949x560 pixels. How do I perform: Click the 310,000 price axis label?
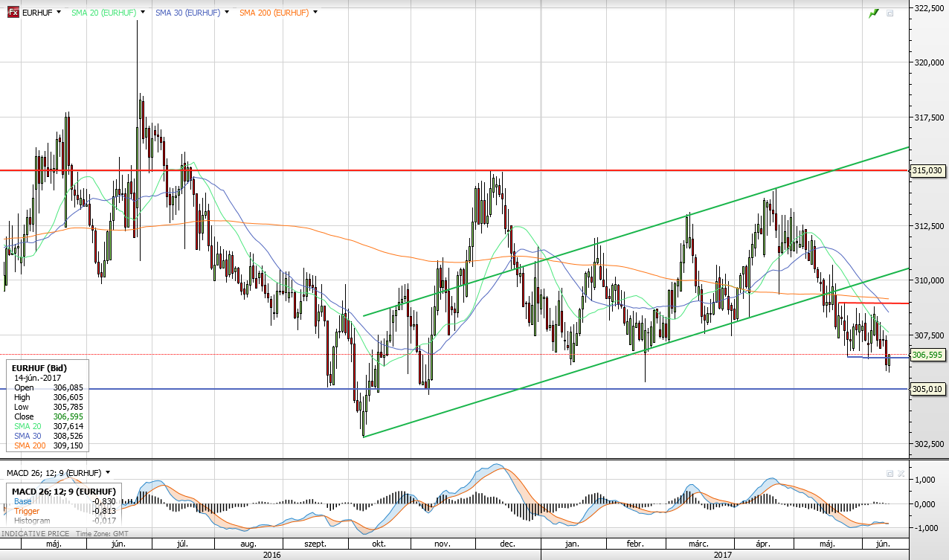[x=928, y=280]
